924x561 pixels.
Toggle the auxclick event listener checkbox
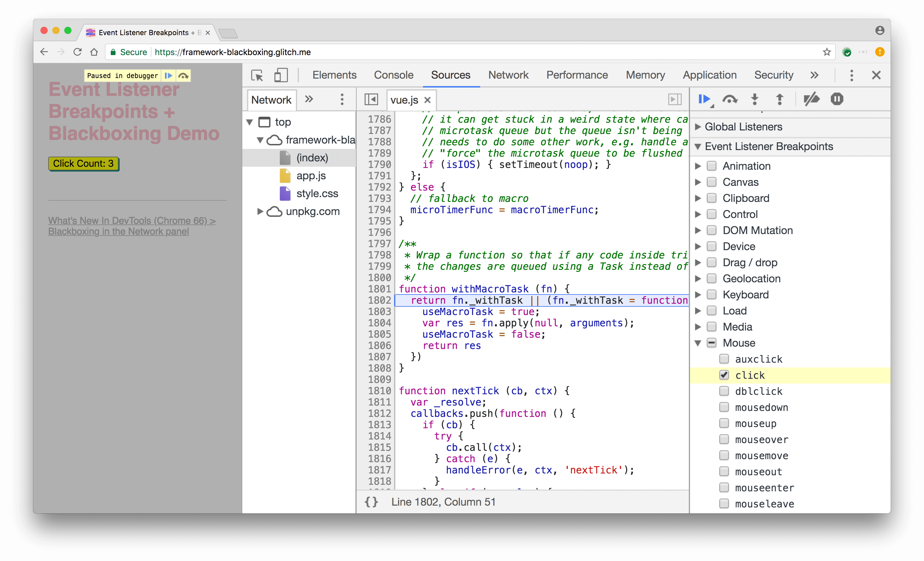click(x=723, y=359)
